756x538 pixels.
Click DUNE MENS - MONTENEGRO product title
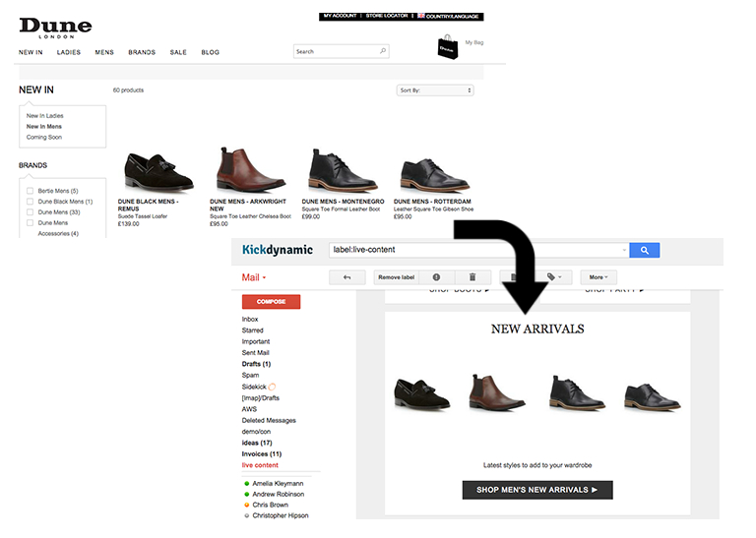coord(343,202)
